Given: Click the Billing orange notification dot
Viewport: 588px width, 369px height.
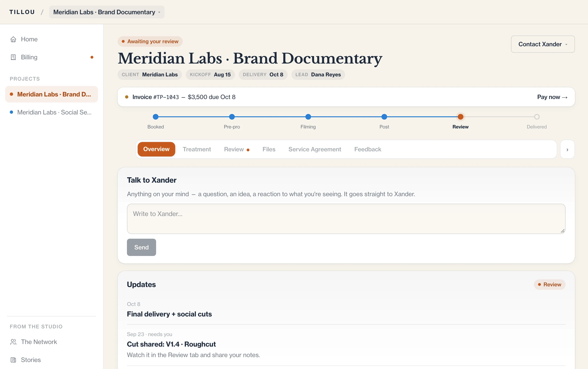Looking at the screenshot, I should click(92, 57).
